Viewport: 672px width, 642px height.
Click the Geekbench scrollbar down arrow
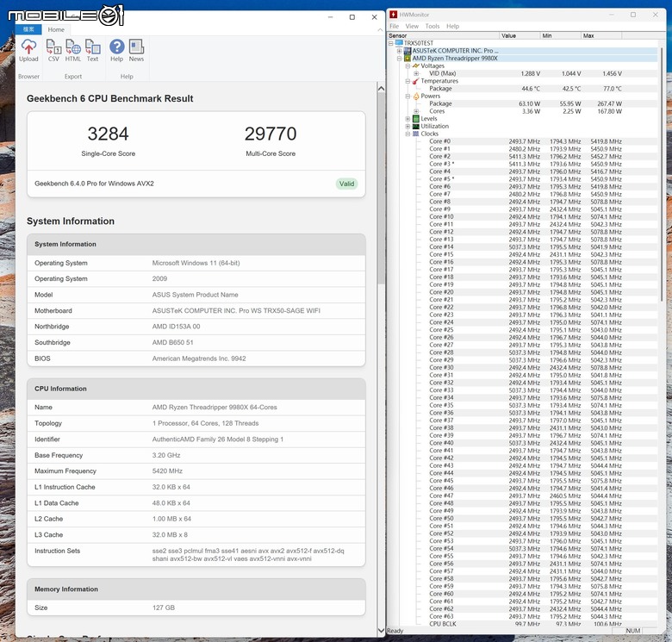point(381,631)
